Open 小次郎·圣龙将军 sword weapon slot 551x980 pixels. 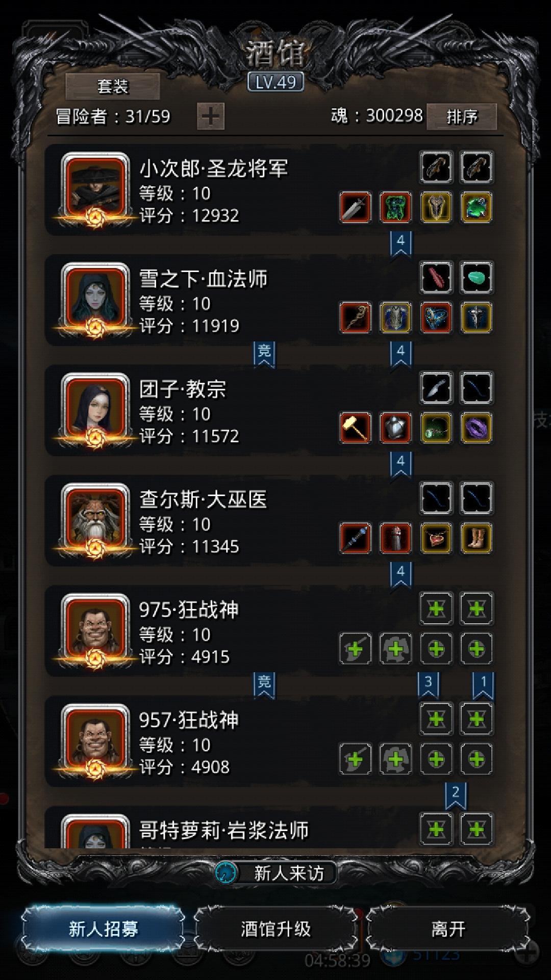(x=355, y=207)
